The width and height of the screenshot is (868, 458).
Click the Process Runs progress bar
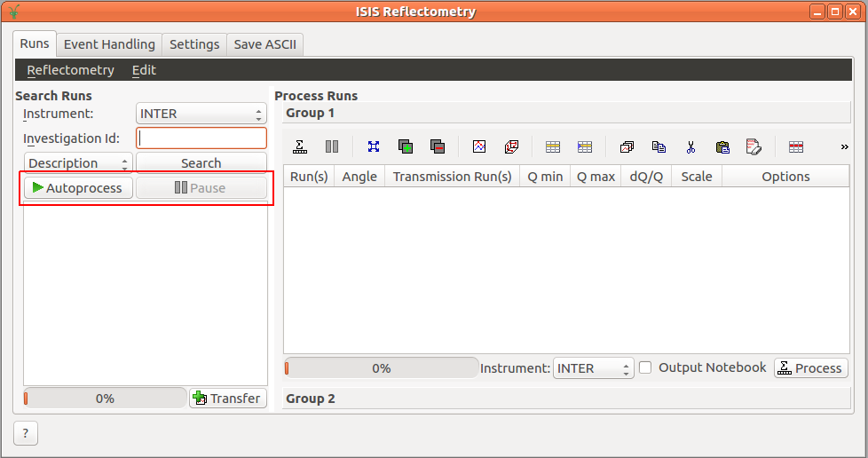(x=381, y=368)
